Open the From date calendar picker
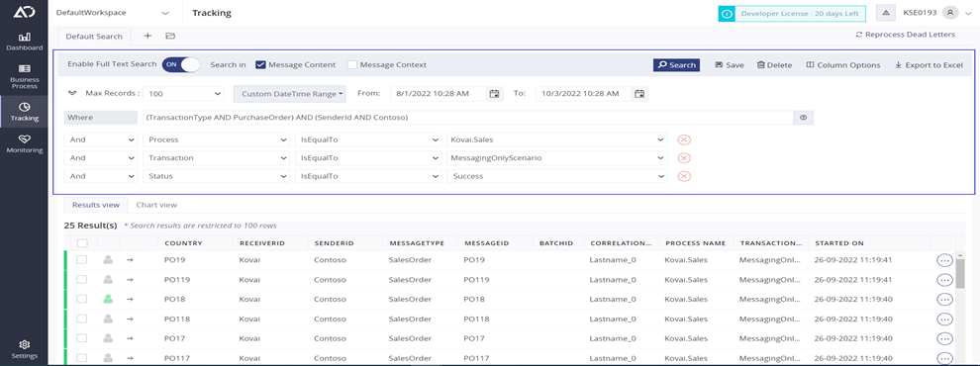 point(494,94)
